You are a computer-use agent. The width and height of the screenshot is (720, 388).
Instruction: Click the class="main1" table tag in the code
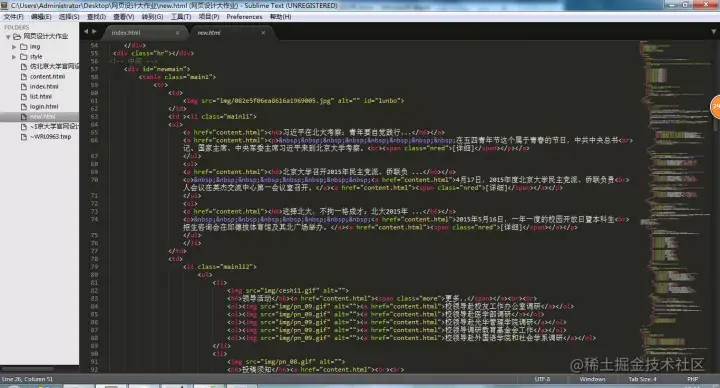[177, 77]
